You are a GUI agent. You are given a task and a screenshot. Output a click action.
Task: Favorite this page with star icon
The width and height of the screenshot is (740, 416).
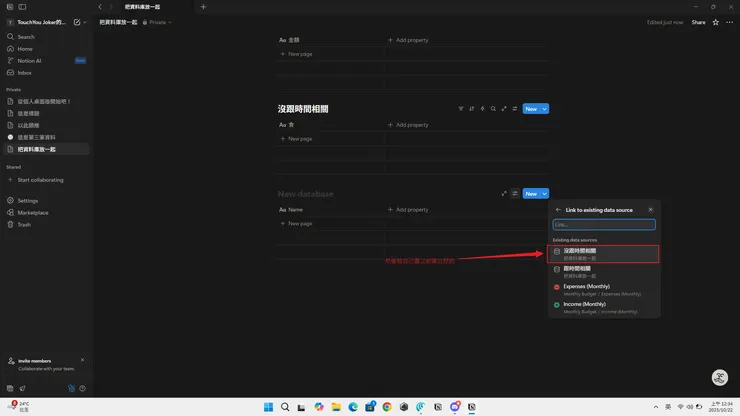pos(715,22)
